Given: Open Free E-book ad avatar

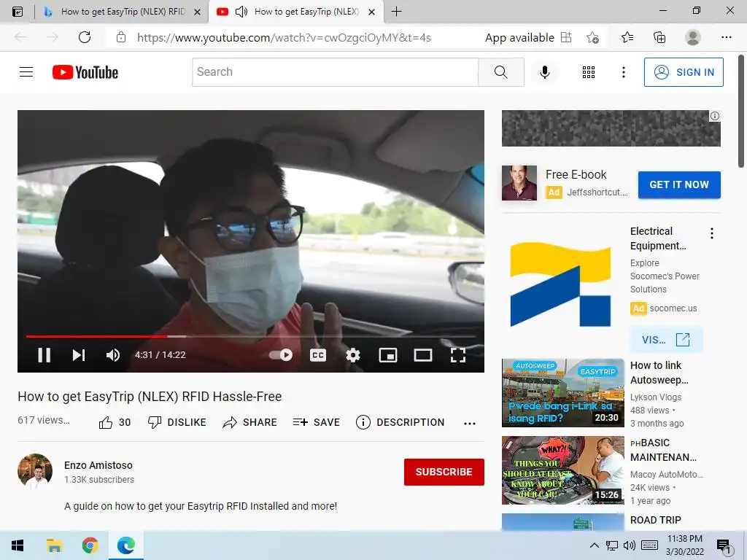Looking at the screenshot, I should click(519, 183).
